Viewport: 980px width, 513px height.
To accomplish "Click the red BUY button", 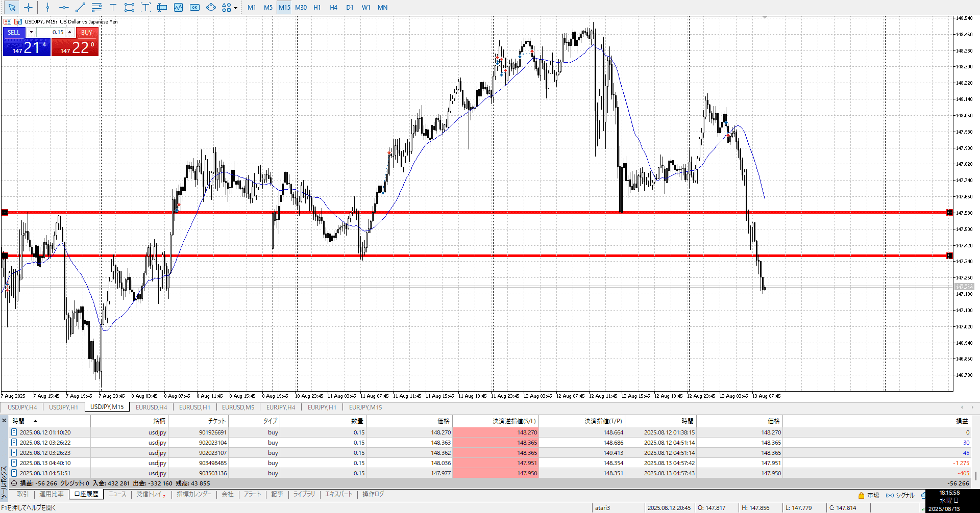I will [86, 32].
